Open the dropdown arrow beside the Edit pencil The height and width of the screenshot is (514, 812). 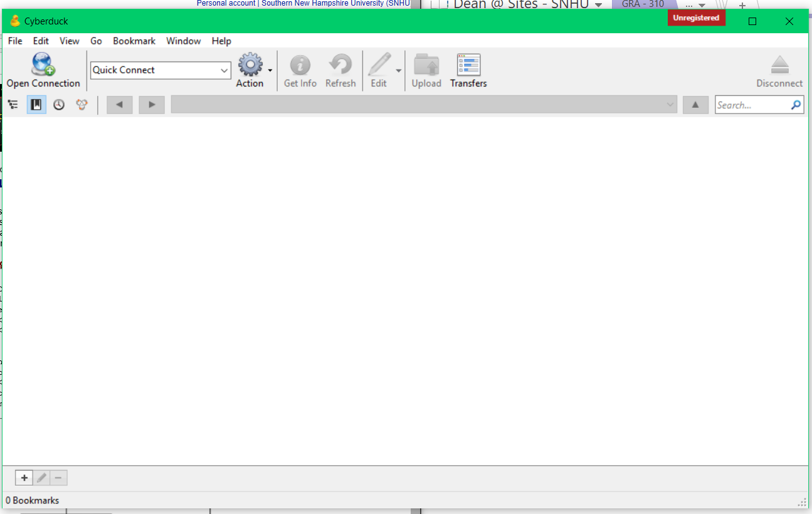point(399,70)
